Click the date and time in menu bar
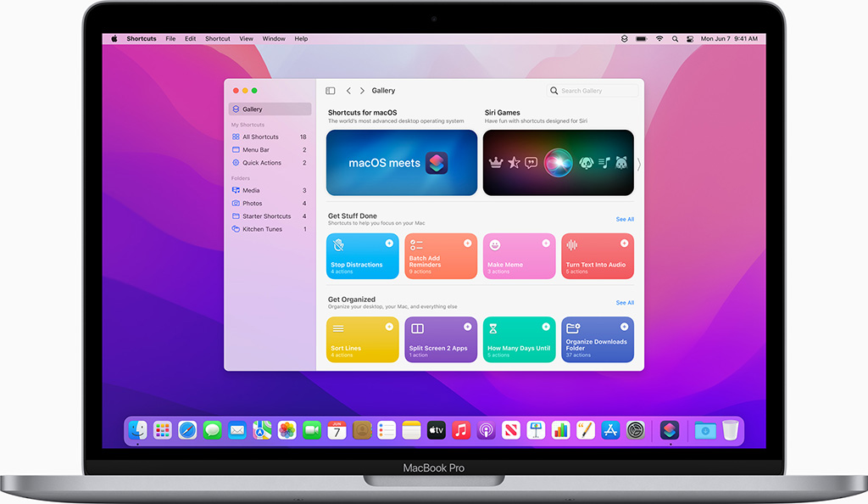Screen dimensions: 868x504 pos(729,39)
